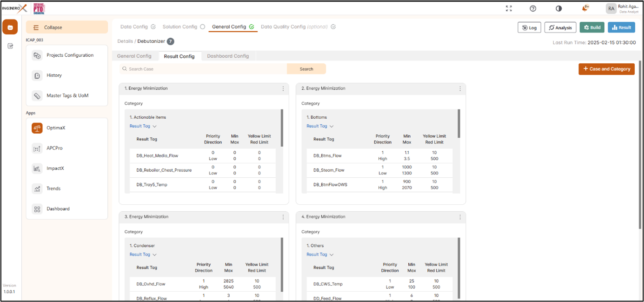This screenshot has height=302, width=644.
Task: Click the fullscreen expand icon
Action: pos(509,8)
